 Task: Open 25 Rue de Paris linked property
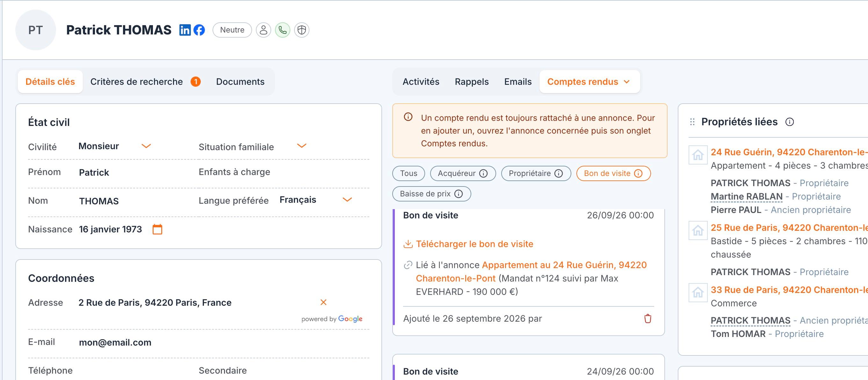[789, 228]
